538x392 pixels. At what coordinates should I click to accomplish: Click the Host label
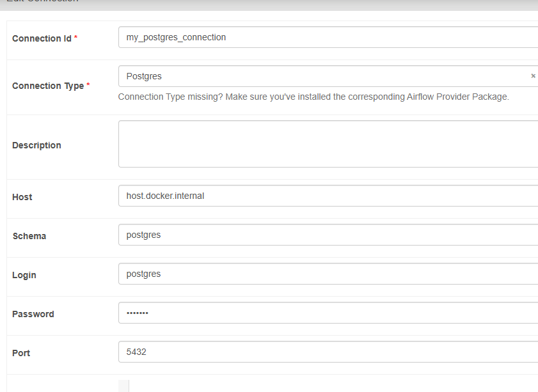point(22,197)
